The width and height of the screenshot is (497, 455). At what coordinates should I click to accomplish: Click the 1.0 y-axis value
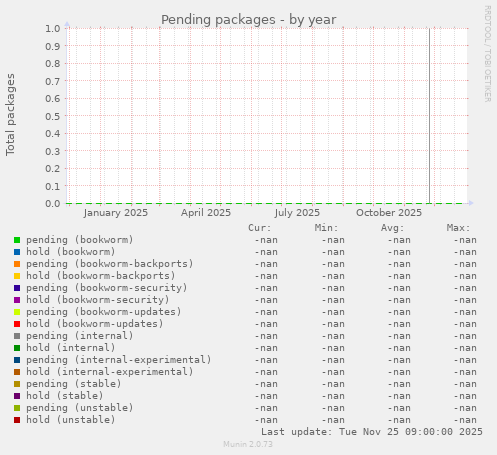point(53,29)
